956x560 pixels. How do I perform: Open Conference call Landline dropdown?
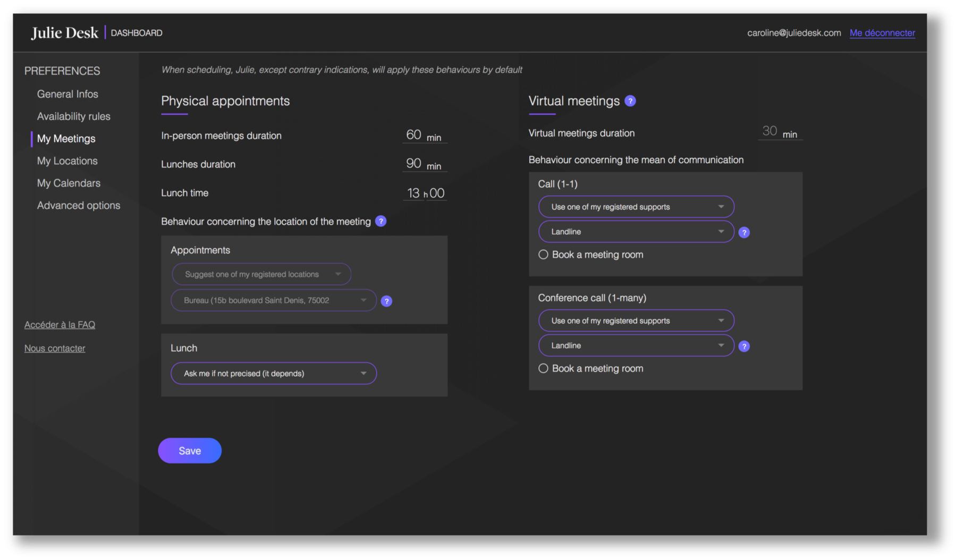click(636, 345)
